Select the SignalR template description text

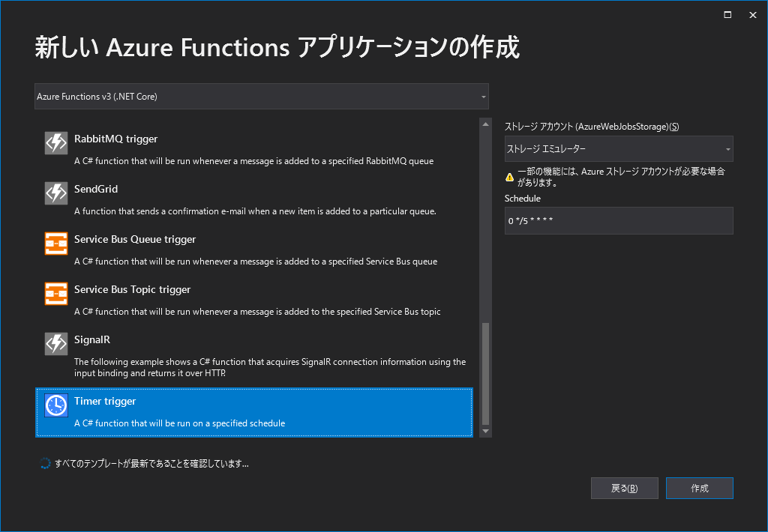click(x=270, y=367)
